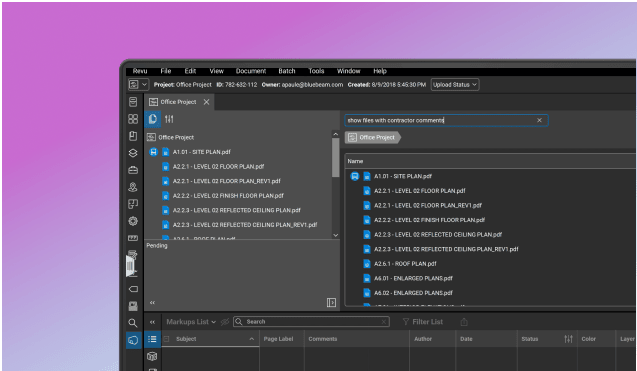This screenshot has width=637, height=371.
Task: Select the Studio icon at sidebar bottom
Action: [133, 340]
